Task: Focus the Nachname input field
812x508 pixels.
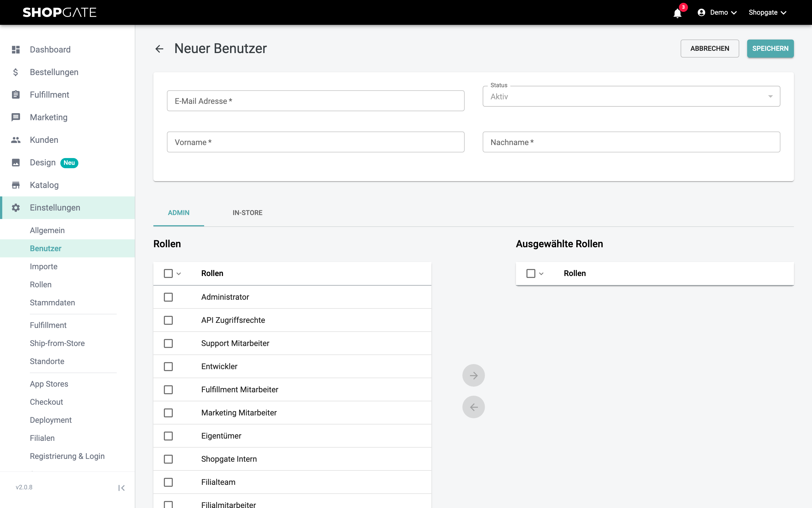Action: [631, 142]
